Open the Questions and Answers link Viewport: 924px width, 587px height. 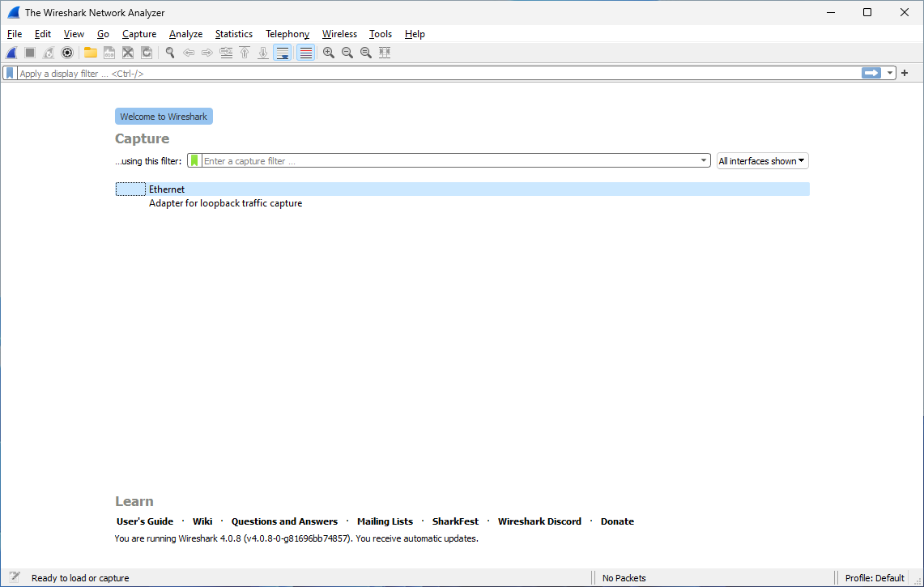pos(284,521)
